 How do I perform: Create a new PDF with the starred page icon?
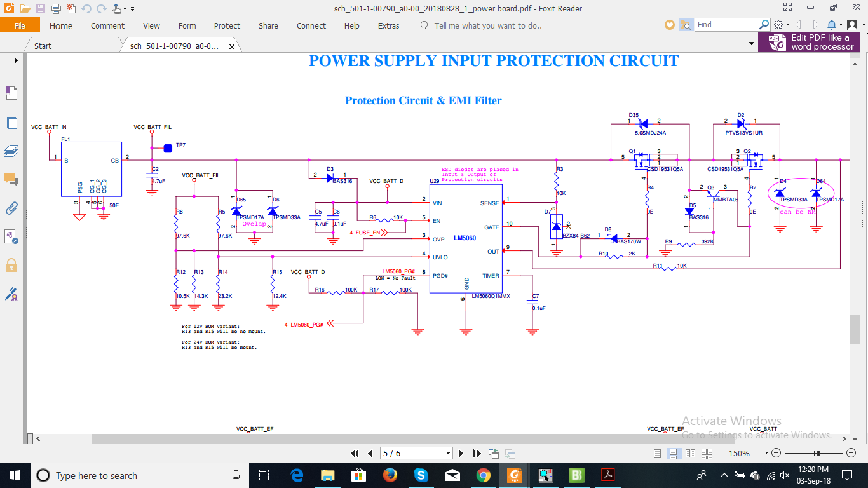point(71,9)
